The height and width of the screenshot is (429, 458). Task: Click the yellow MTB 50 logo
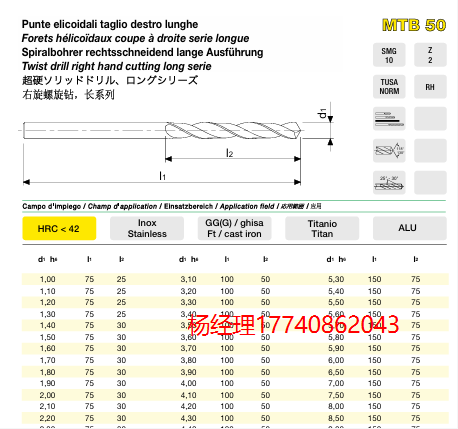click(414, 25)
